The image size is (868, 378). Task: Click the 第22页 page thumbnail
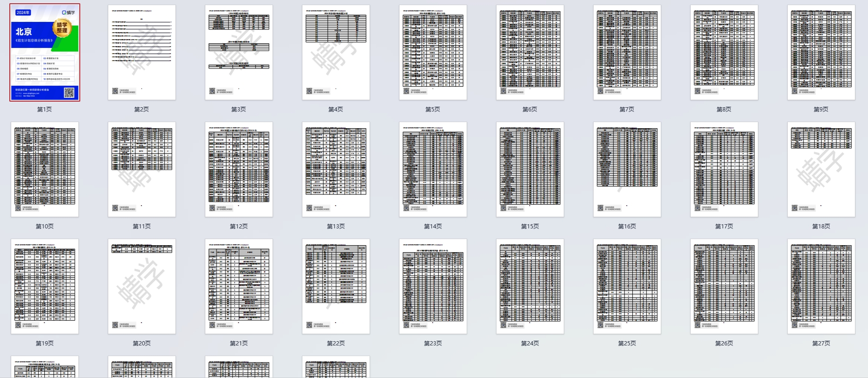336,287
